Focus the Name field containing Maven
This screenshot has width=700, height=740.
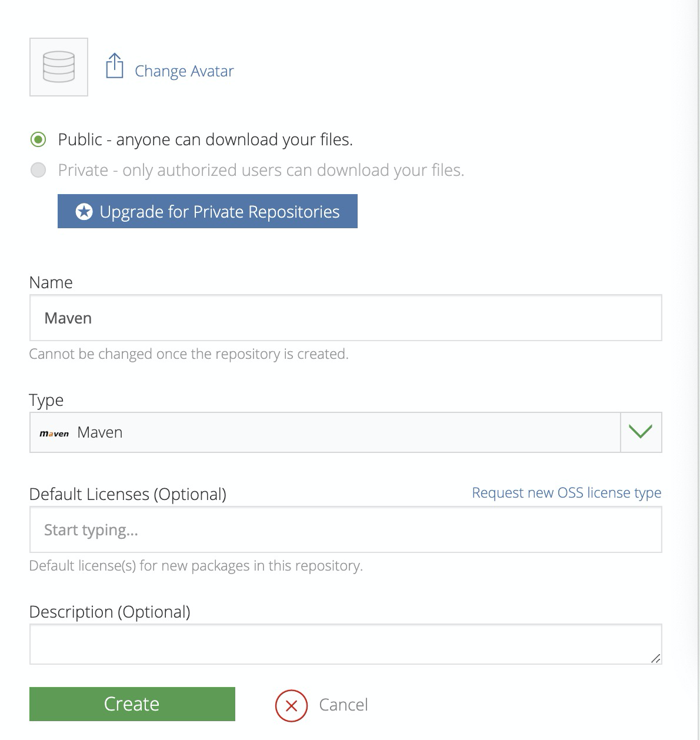(x=345, y=318)
